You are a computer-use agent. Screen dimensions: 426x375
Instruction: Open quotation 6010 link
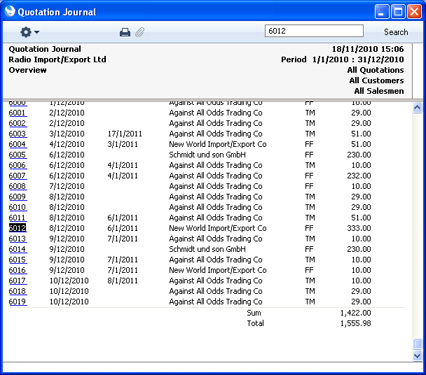pos(17,207)
